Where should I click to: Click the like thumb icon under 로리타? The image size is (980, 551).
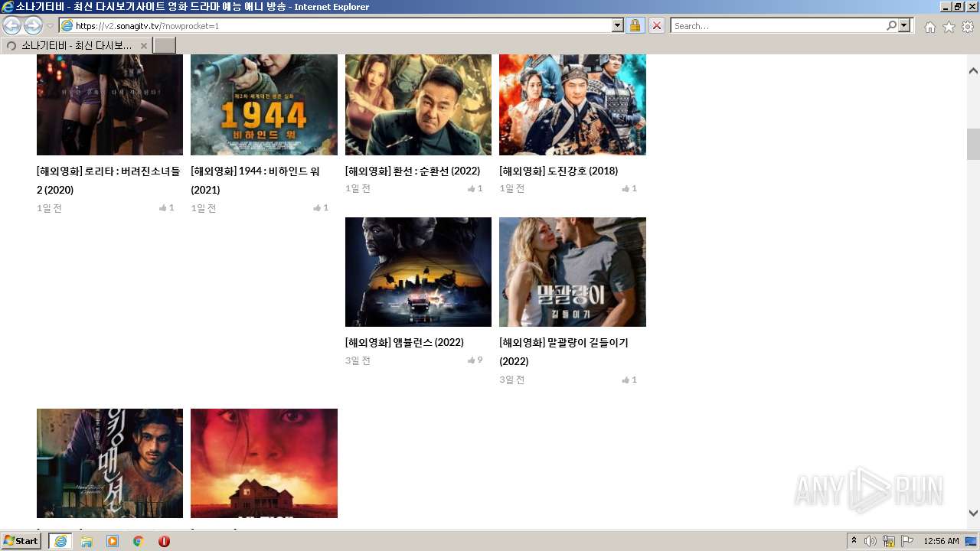coord(163,208)
